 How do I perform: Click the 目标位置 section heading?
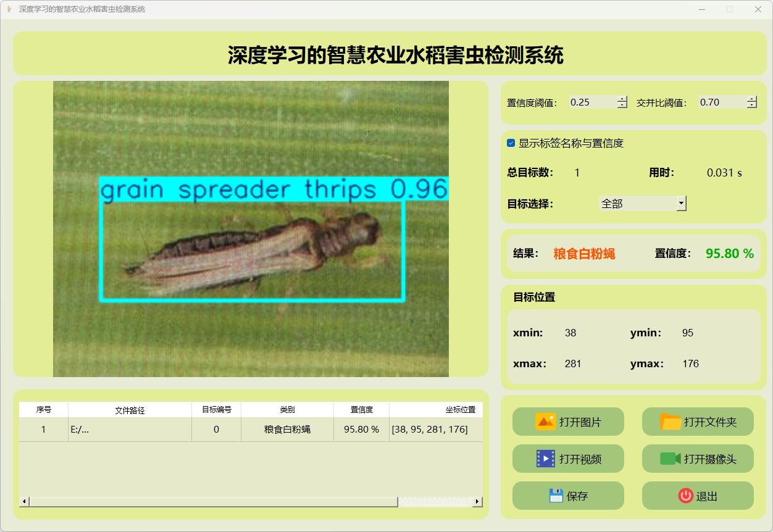coord(534,297)
